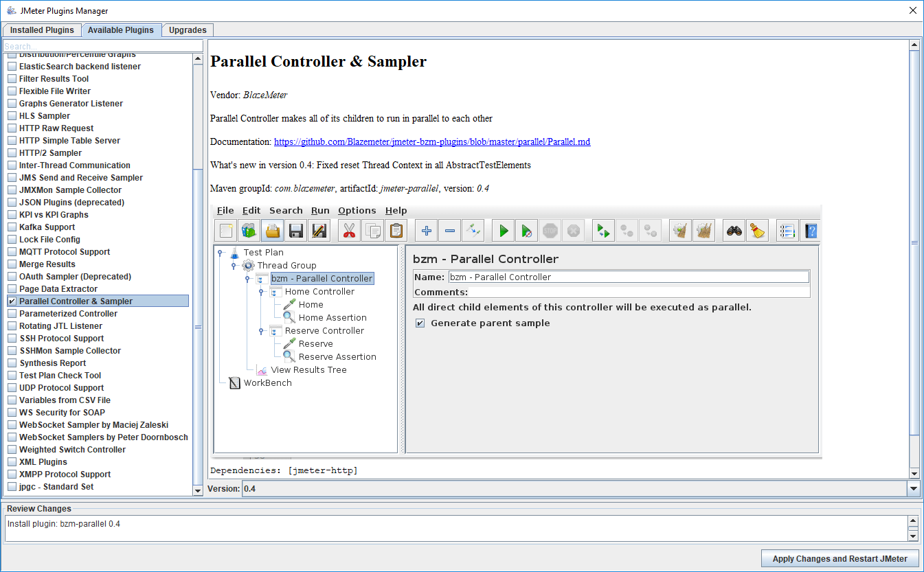
Task: Click the Paste clipboard icon
Action: [x=396, y=230]
